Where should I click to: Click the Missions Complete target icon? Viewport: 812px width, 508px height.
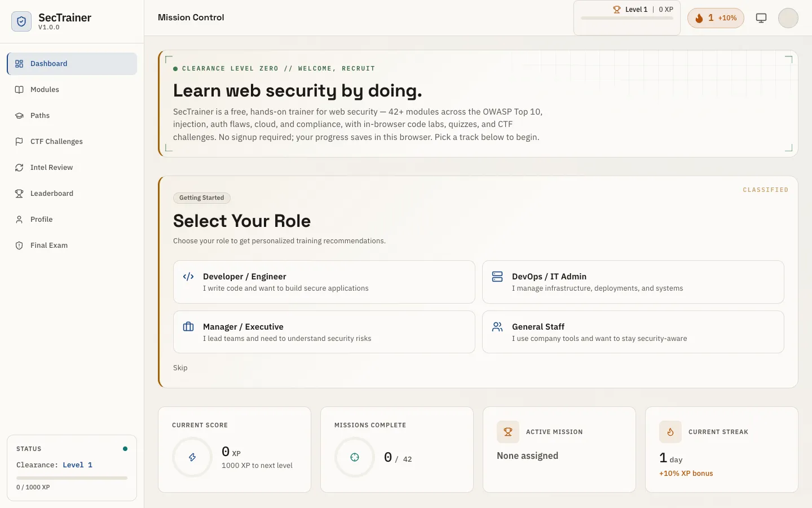coord(355,457)
